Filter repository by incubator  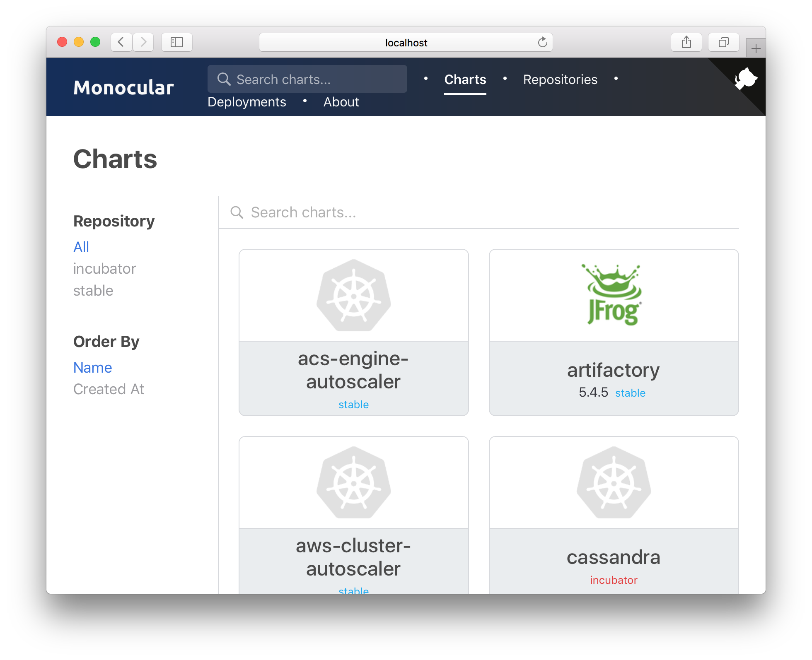pyautogui.click(x=105, y=269)
